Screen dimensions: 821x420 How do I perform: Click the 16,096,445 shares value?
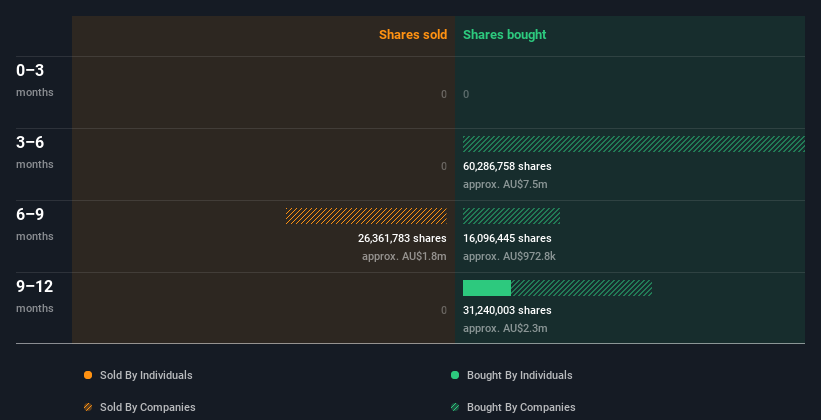click(x=507, y=238)
